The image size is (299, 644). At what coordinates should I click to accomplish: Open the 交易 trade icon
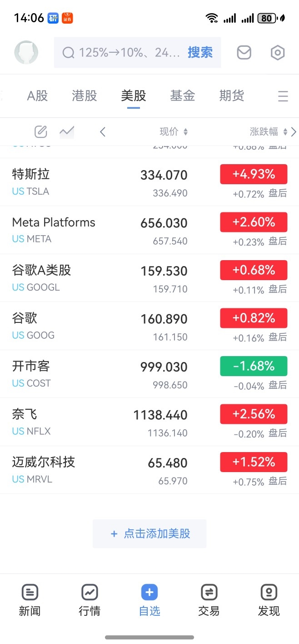(209, 592)
